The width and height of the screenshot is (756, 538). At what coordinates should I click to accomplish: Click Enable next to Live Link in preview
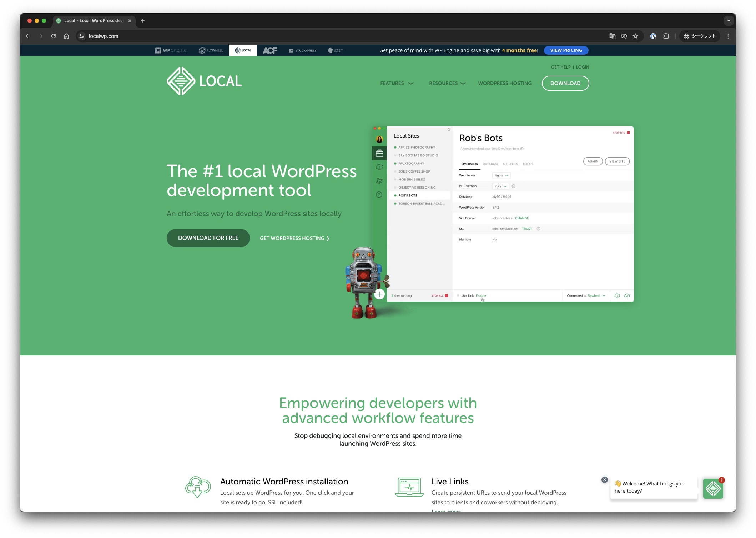(481, 296)
